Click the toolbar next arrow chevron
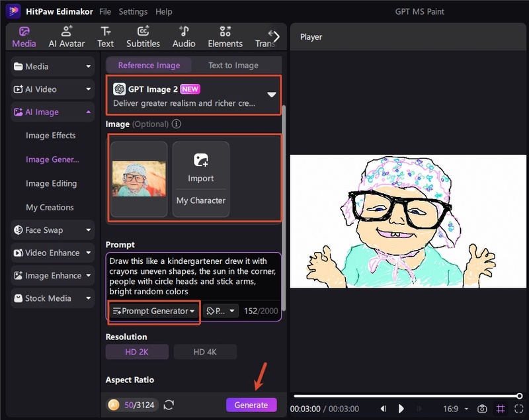 pyautogui.click(x=275, y=36)
